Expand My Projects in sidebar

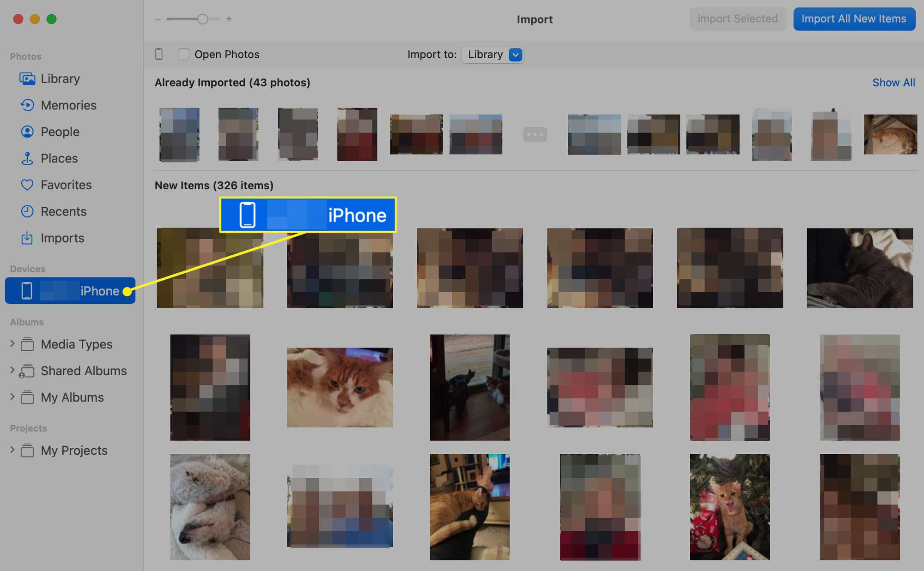click(12, 450)
